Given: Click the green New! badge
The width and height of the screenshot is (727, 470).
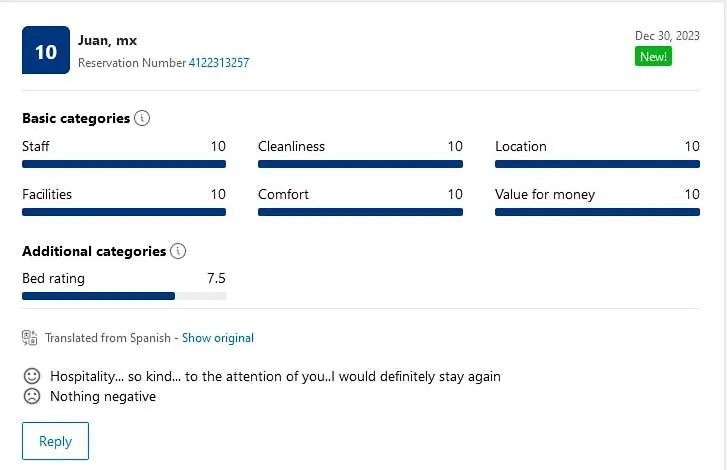Looking at the screenshot, I should (653, 57).
